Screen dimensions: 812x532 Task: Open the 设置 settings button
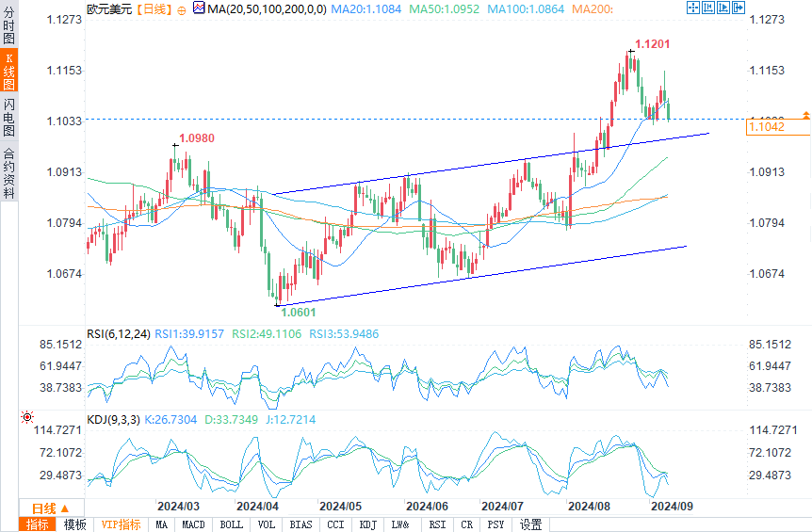pos(530,524)
